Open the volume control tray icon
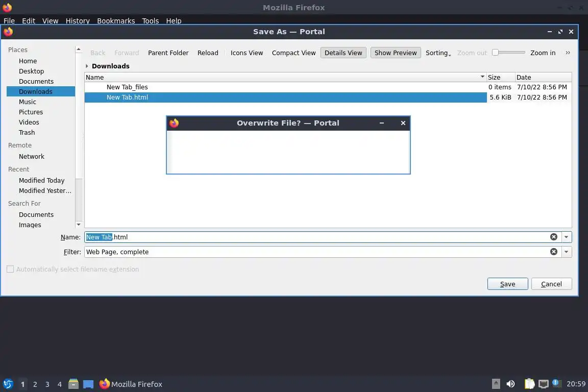Image resolution: width=588 pixels, height=392 pixels. click(x=510, y=384)
